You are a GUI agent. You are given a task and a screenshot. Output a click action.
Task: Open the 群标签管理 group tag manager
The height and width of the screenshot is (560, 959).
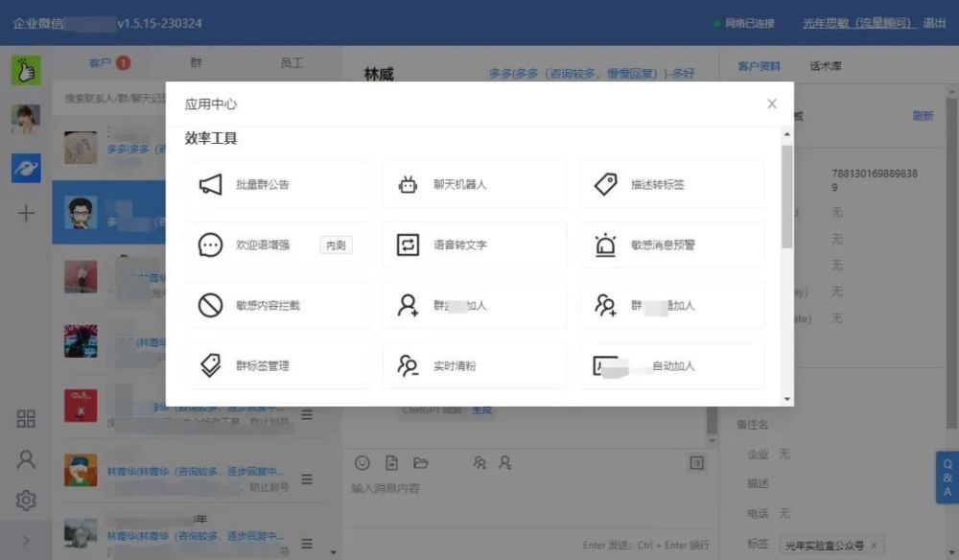pos(277,365)
